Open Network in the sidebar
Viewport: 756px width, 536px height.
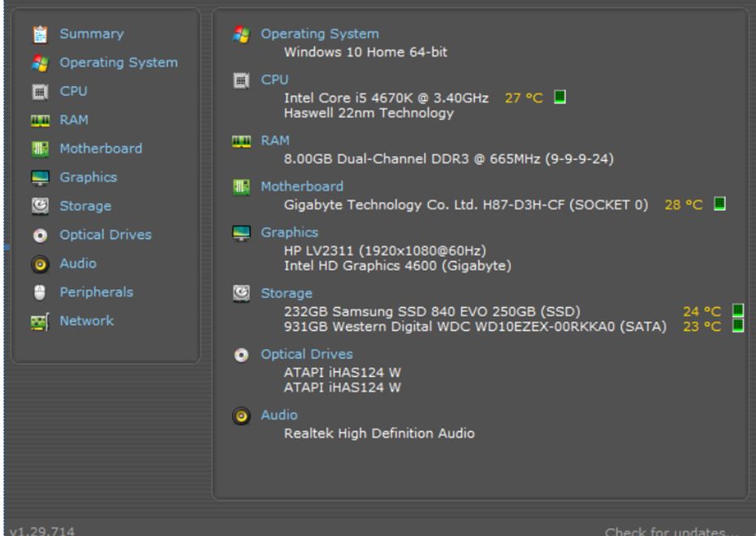[x=87, y=321]
